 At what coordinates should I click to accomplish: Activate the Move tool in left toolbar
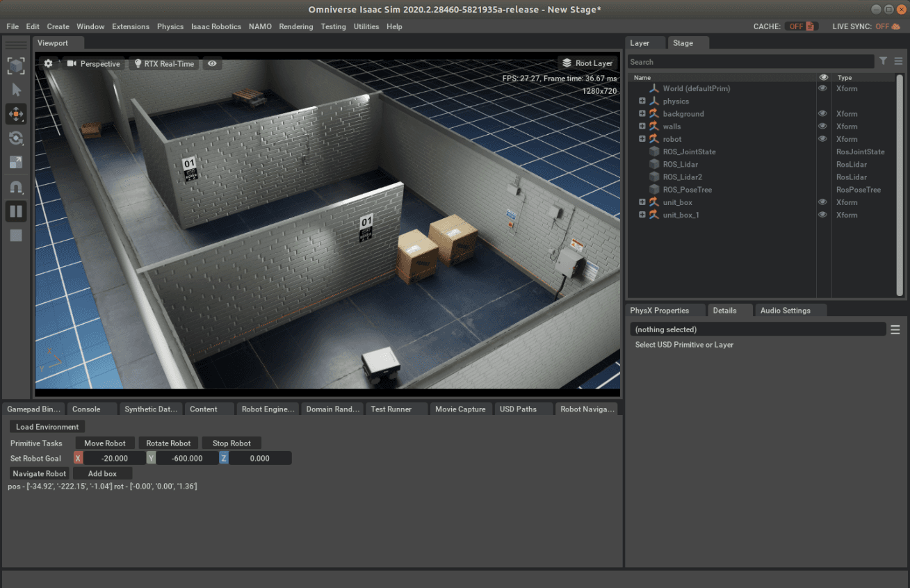coord(16,114)
